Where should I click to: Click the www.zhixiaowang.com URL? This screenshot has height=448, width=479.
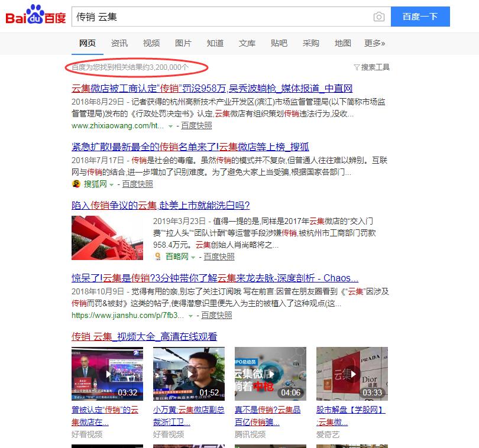click(x=118, y=125)
